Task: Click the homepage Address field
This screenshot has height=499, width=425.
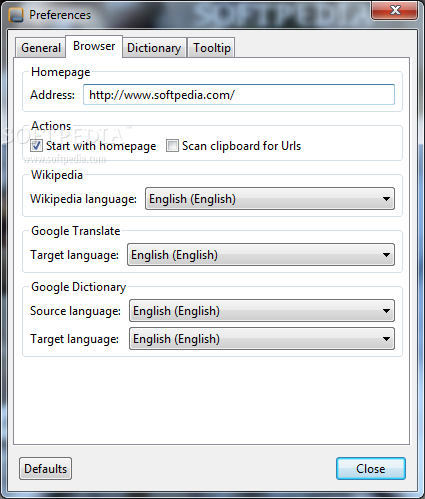Action: (239, 95)
